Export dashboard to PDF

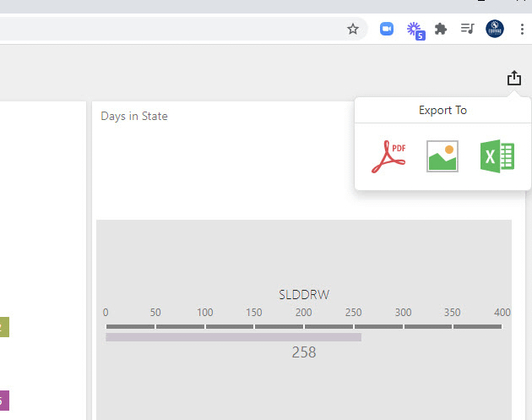coord(388,156)
